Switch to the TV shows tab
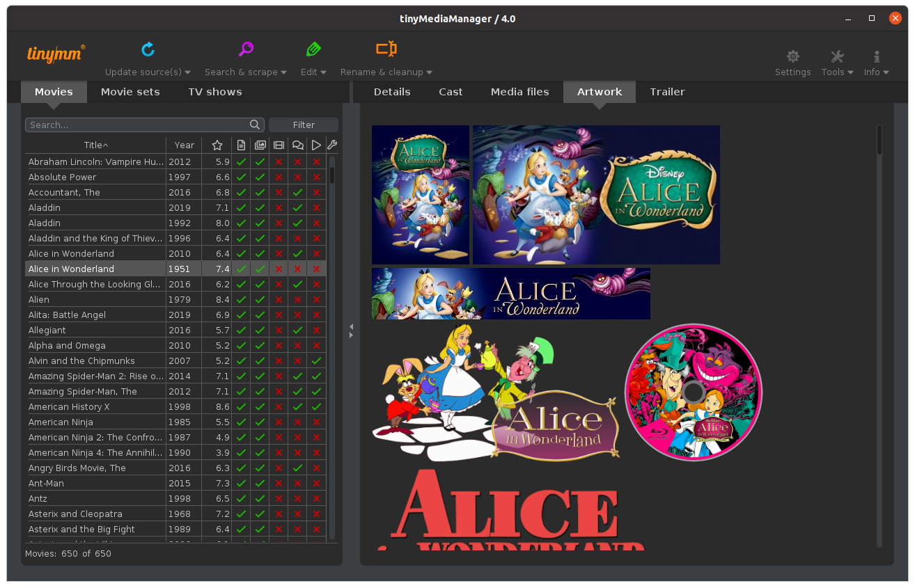Screen dimensions: 915x588 214,92
